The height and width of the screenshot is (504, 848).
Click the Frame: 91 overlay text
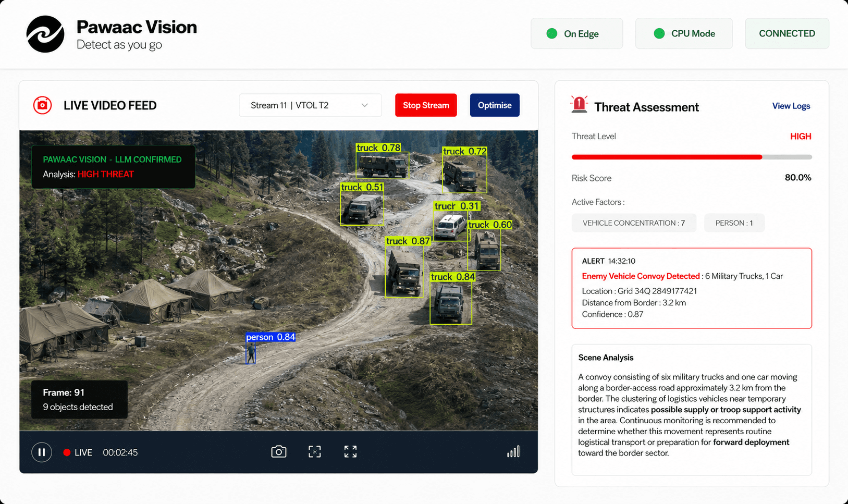[x=64, y=392]
